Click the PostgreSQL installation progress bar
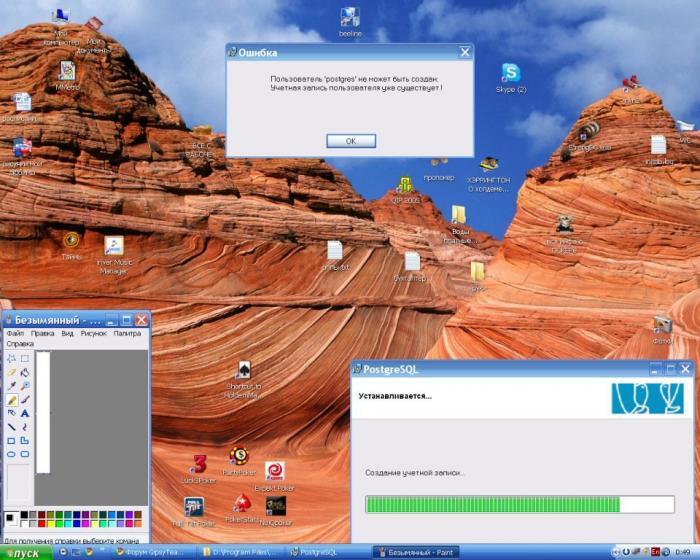The image size is (700, 560). pos(520,504)
